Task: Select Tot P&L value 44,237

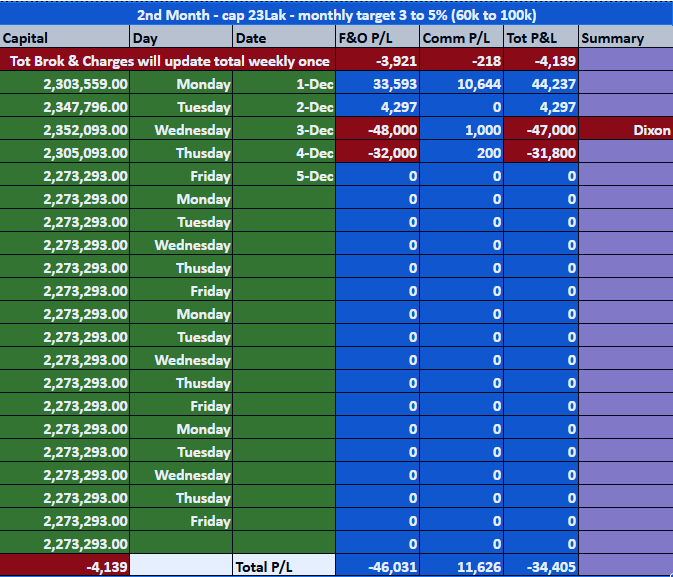Action: tap(541, 83)
